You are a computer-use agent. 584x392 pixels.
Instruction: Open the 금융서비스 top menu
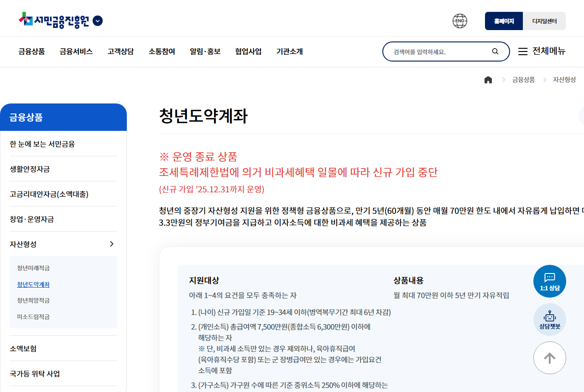click(76, 52)
